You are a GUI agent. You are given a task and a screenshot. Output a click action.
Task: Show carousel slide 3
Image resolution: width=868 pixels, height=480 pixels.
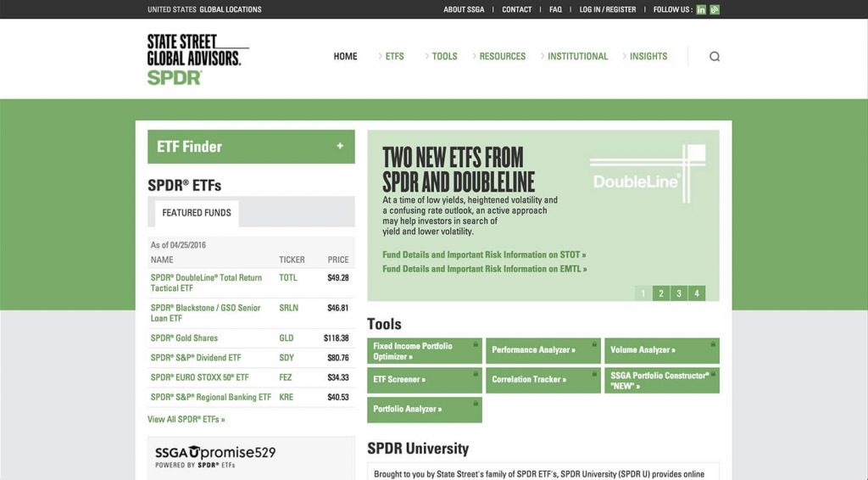(x=679, y=293)
